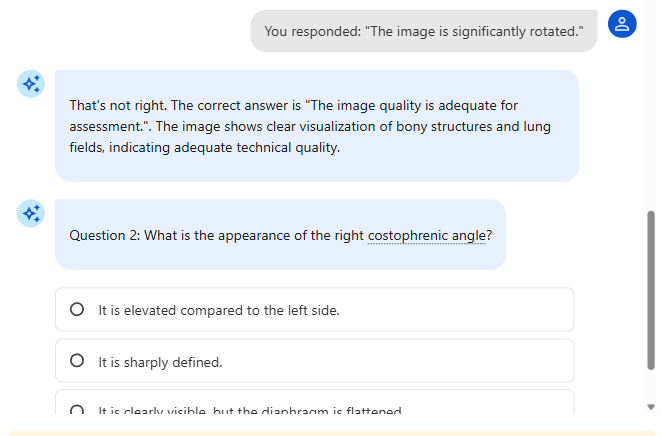This screenshot has height=436, width=662.
Task: Click the Question 2 prompt bubble
Action: [280, 235]
